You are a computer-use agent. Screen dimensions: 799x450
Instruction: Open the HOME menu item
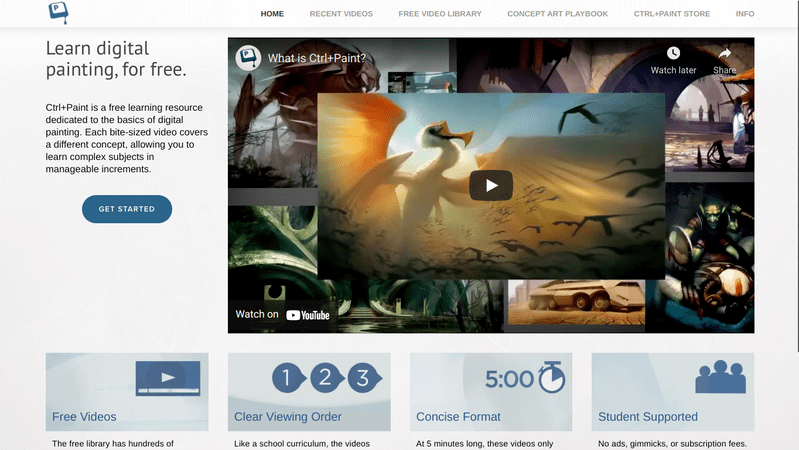click(x=272, y=14)
